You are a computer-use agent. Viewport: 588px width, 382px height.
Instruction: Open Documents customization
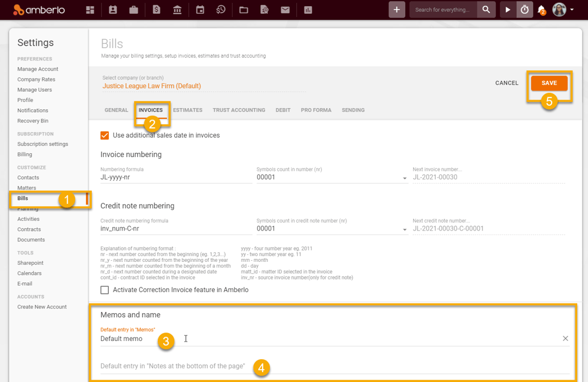point(31,240)
